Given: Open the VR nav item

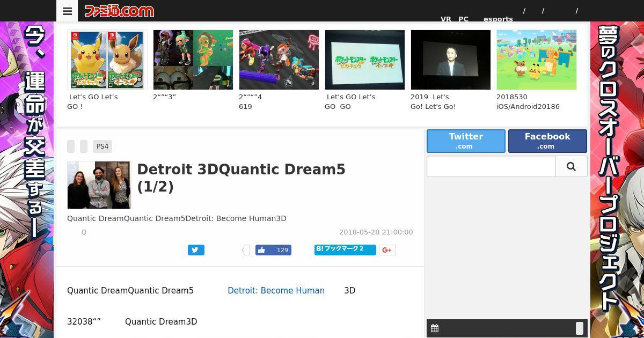Looking at the screenshot, I should click(446, 19).
